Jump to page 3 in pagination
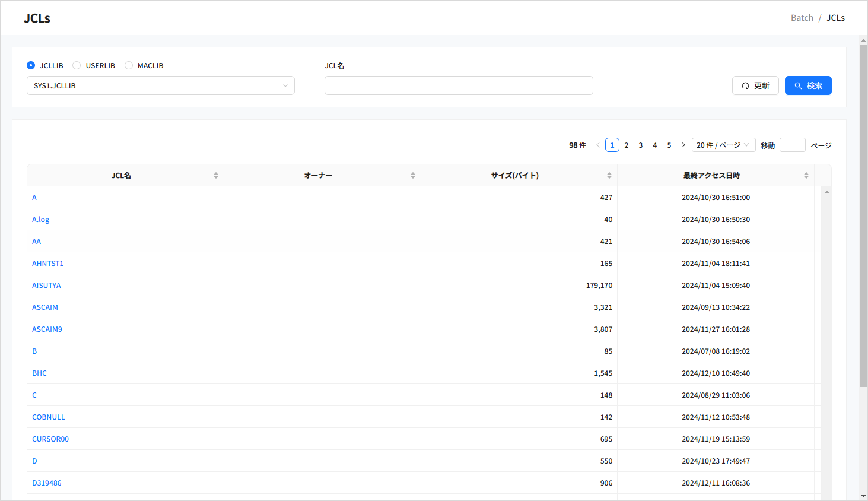 click(641, 145)
